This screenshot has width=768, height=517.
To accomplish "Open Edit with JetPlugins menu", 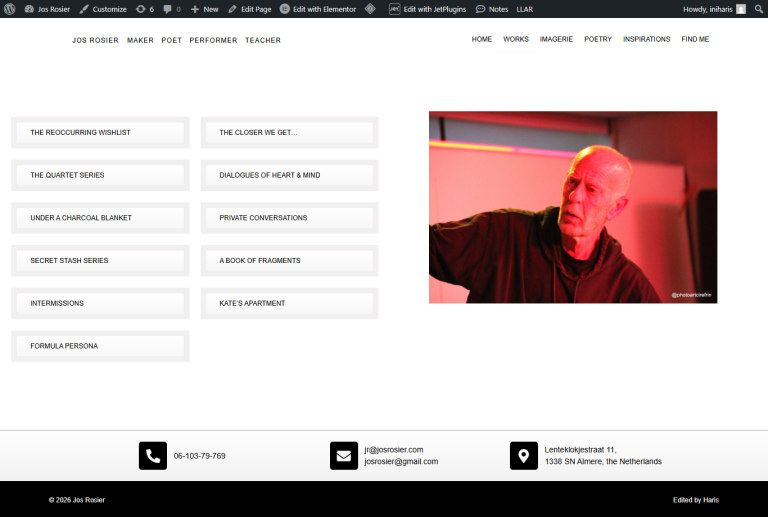I will [x=427, y=9].
